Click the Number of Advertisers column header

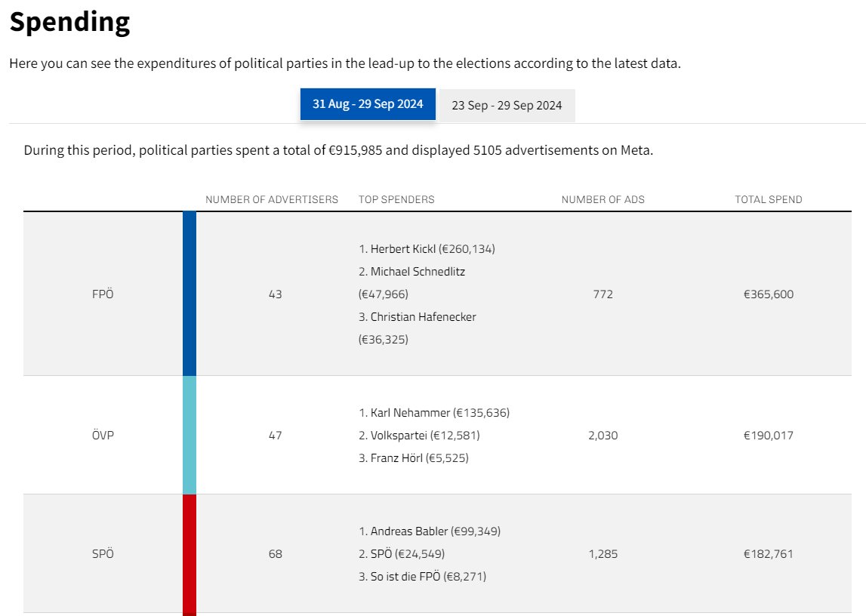[272, 199]
